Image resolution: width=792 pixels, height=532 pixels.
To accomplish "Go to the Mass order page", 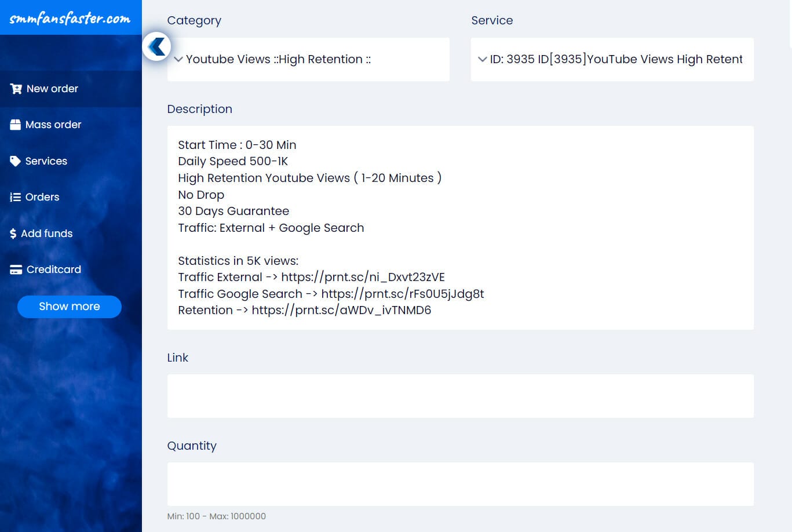I will click(53, 125).
